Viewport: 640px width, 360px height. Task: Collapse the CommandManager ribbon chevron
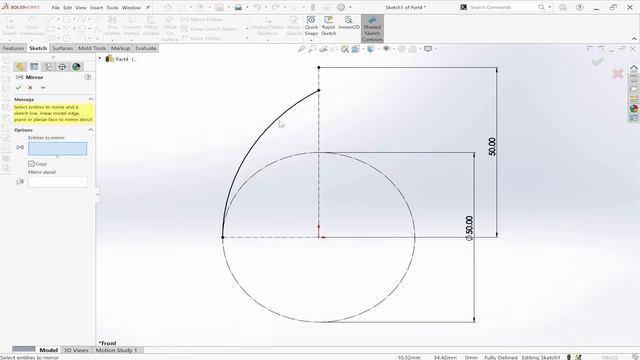click(x=634, y=39)
